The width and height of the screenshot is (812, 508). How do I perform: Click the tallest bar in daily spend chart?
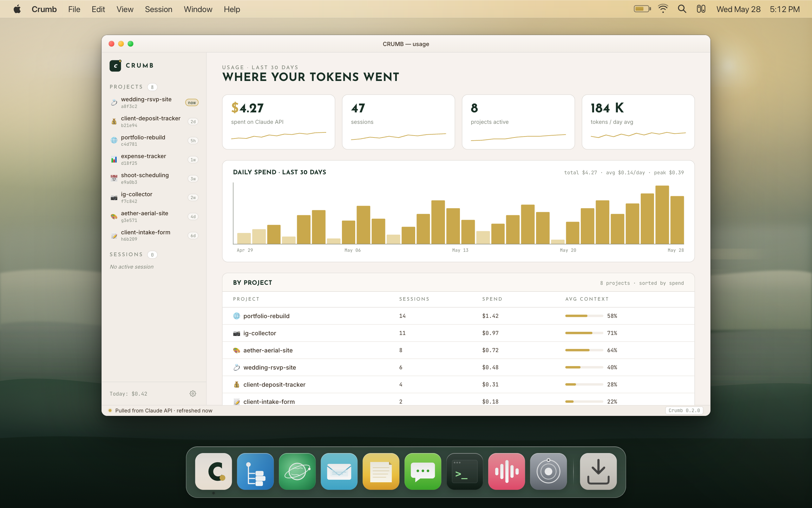(662, 215)
